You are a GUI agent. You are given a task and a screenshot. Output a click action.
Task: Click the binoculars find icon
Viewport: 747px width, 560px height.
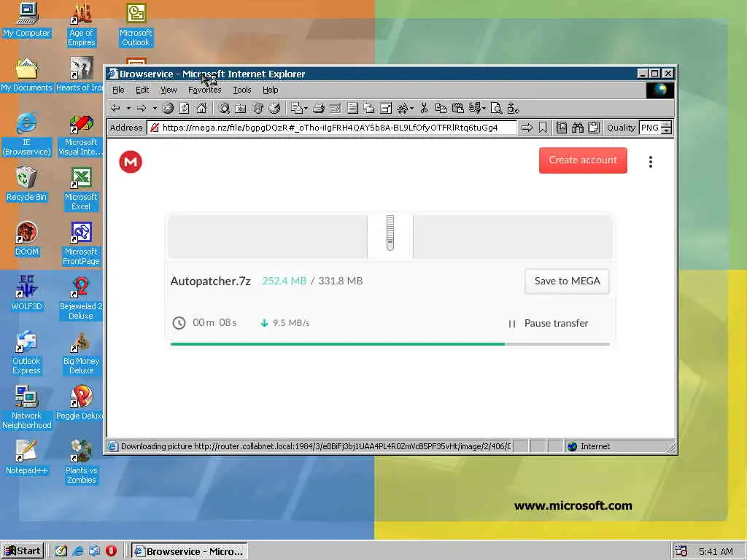tap(578, 128)
